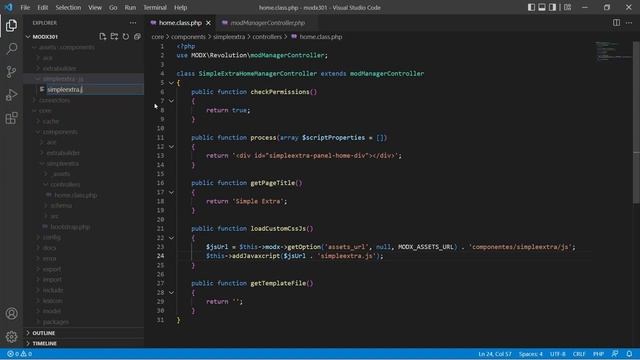
Task: Open the Source Control view icon
Action: click(x=11, y=72)
